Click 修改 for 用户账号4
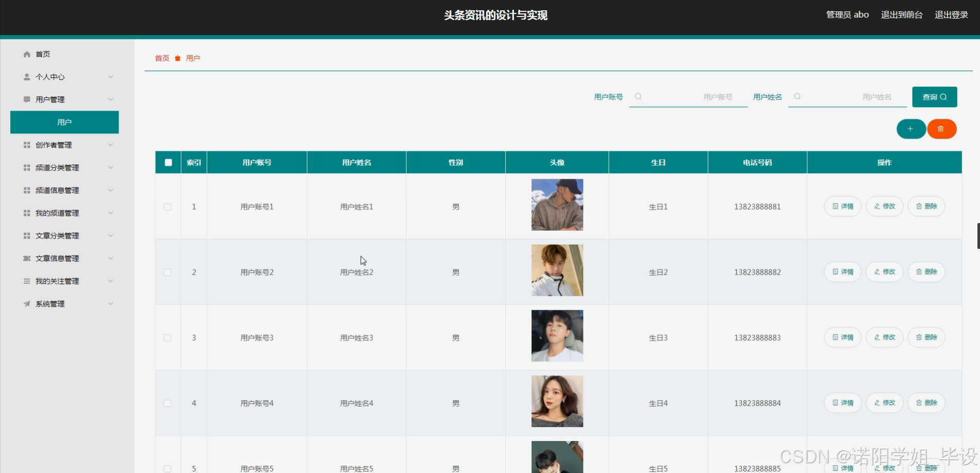 coord(885,402)
